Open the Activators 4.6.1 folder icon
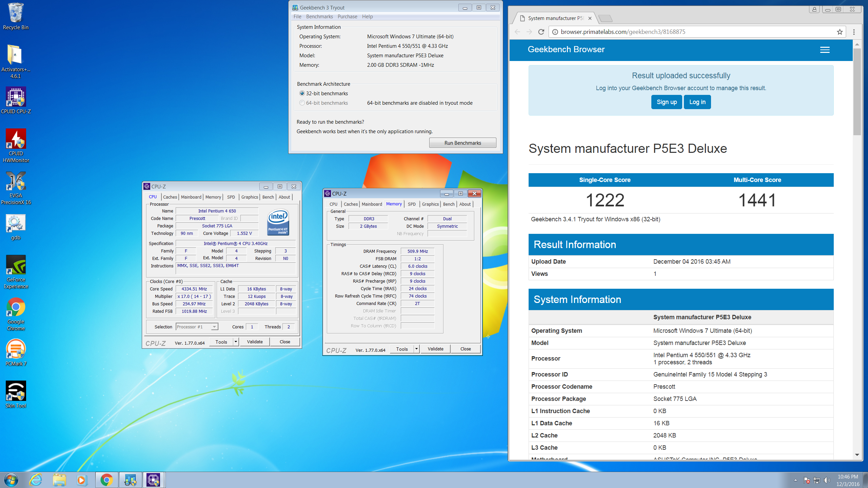Viewport: 868px width, 488px height. 16,62
